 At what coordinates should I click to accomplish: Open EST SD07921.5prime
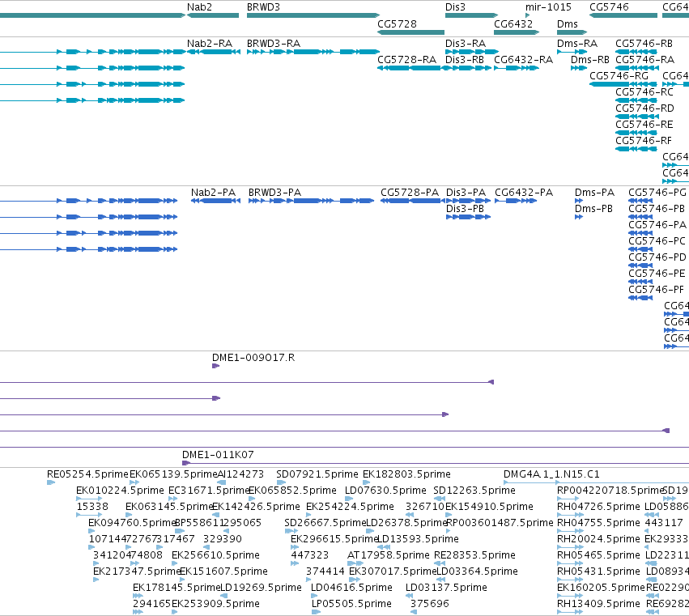[281, 482]
